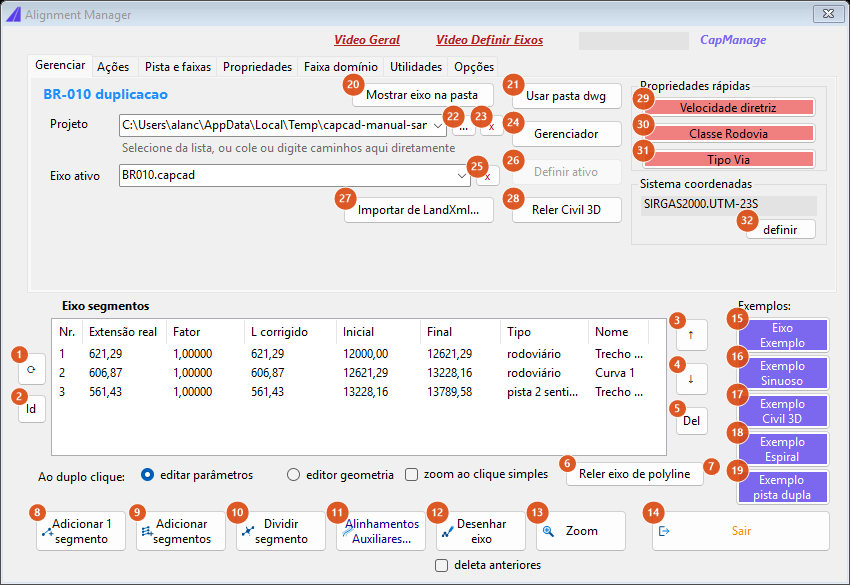
Task: Switch to Utilidades tab
Action: [x=416, y=67]
